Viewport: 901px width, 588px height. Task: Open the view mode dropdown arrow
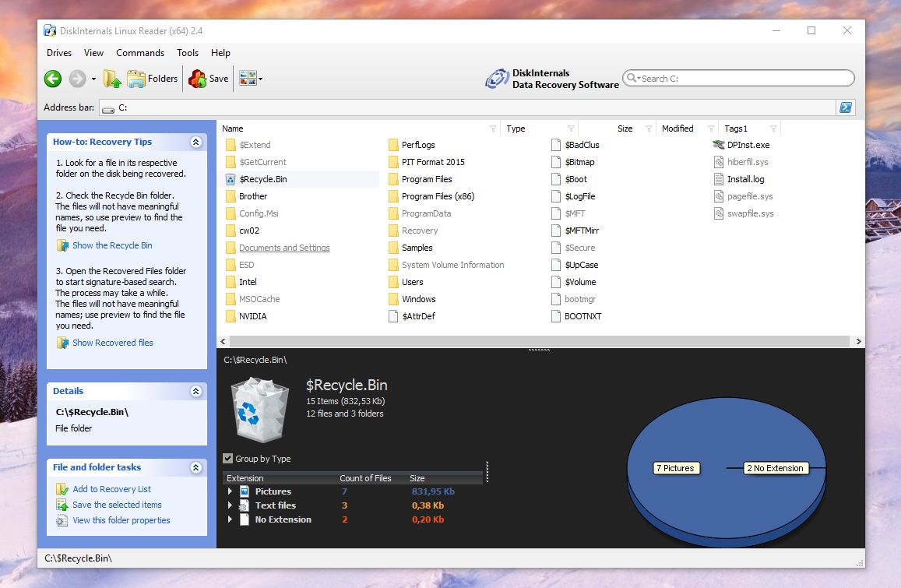coord(261,79)
